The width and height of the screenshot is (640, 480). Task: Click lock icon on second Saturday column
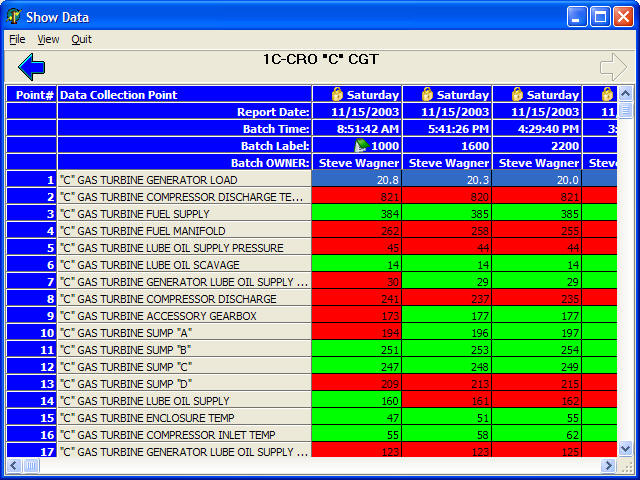click(x=427, y=95)
